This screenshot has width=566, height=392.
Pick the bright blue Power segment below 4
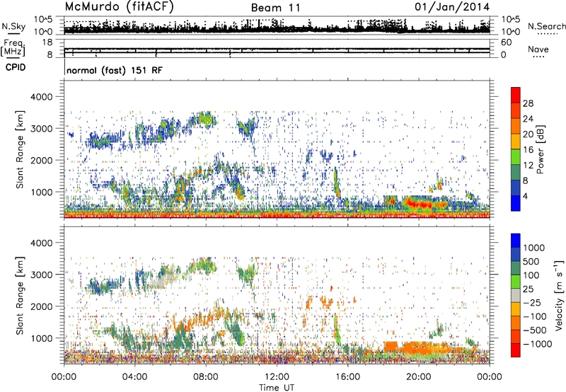[516, 203]
